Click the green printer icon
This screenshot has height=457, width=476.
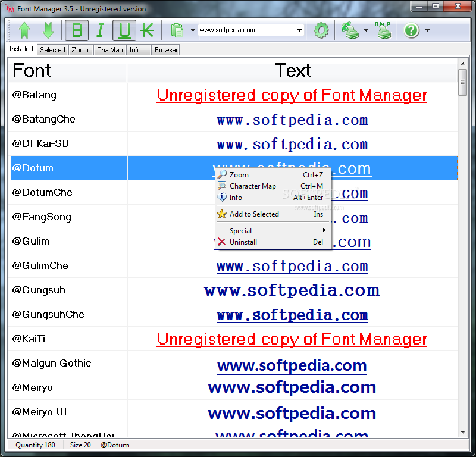tap(350, 30)
